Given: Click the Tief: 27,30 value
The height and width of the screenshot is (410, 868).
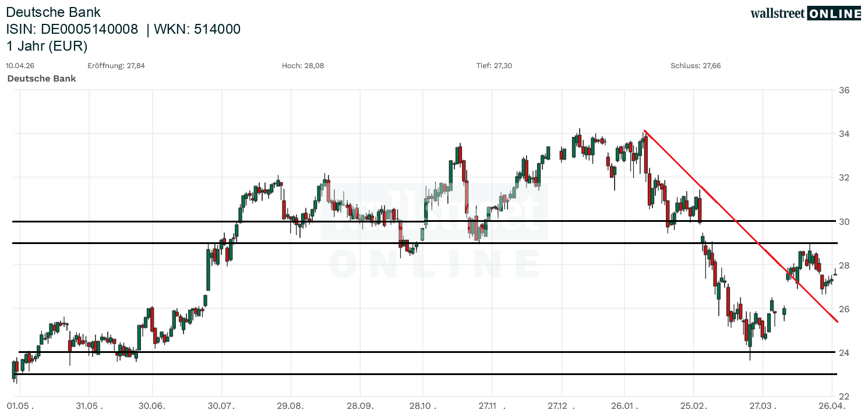Looking at the screenshot, I should pyautogui.click(x=494, y=66).
